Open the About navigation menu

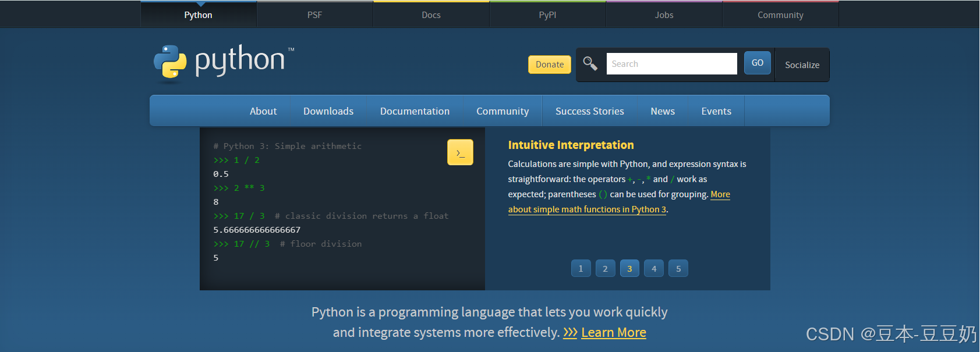point(263,111)
